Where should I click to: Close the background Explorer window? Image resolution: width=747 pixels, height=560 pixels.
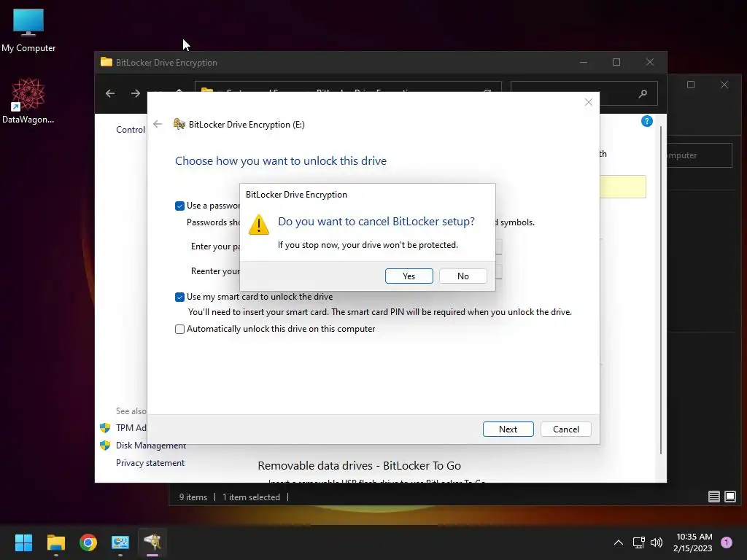724,85
